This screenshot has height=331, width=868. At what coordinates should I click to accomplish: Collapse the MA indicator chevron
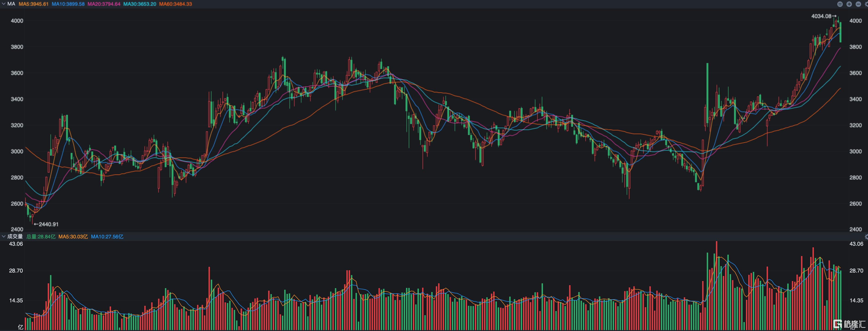(x=4, y=4)
